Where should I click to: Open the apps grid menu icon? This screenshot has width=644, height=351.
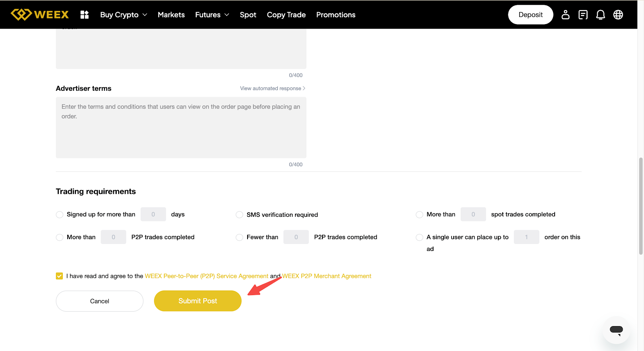coord(85,15)
